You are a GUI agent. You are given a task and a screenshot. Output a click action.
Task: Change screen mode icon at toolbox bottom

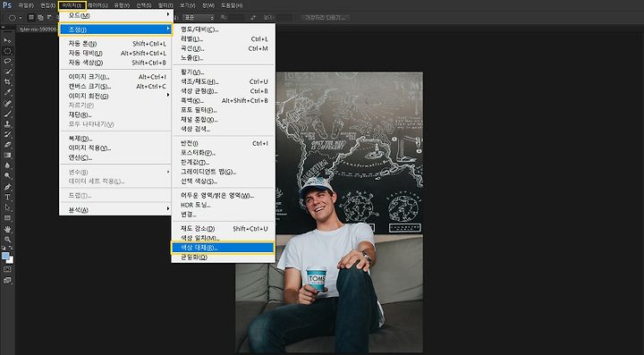(7, 281)
